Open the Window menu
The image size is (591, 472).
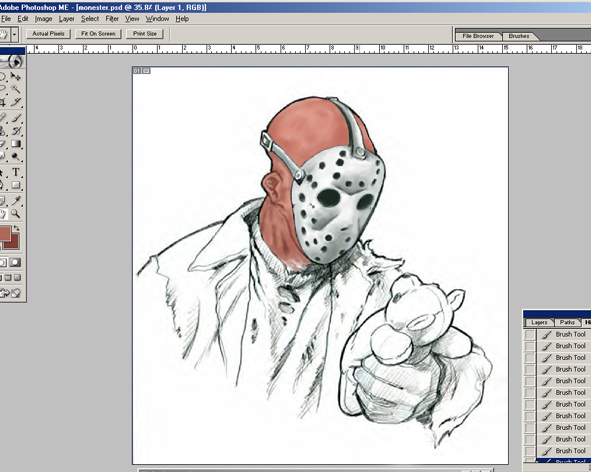pyautogui.click(x=157, y=18)
